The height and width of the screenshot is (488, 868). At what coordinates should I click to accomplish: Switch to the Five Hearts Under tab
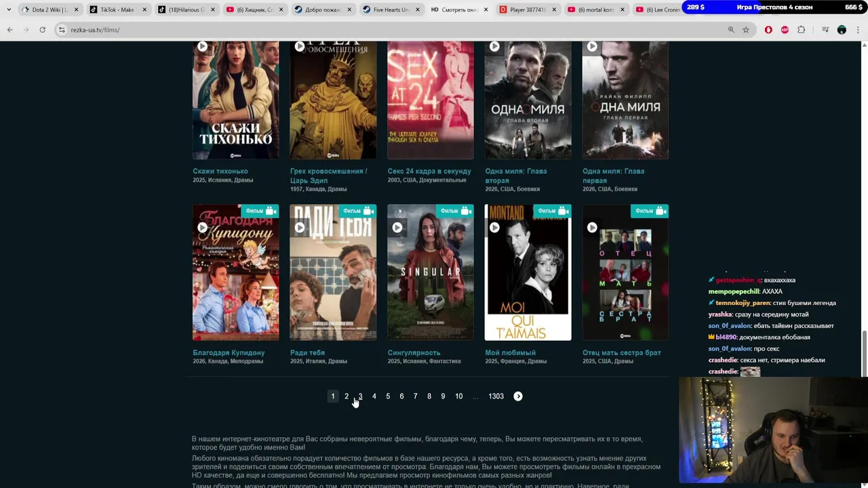pyautogui.click(x=391, y=9)
